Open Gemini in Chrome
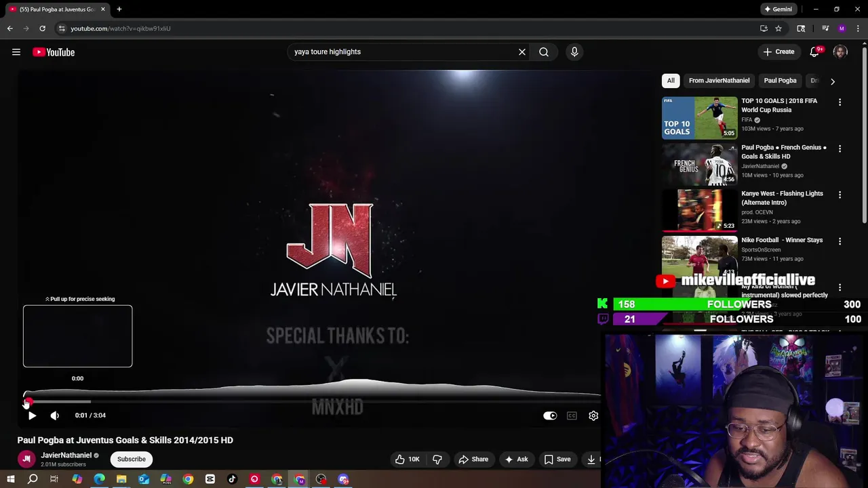Screen dimensions: 868x488 point(778,9)
